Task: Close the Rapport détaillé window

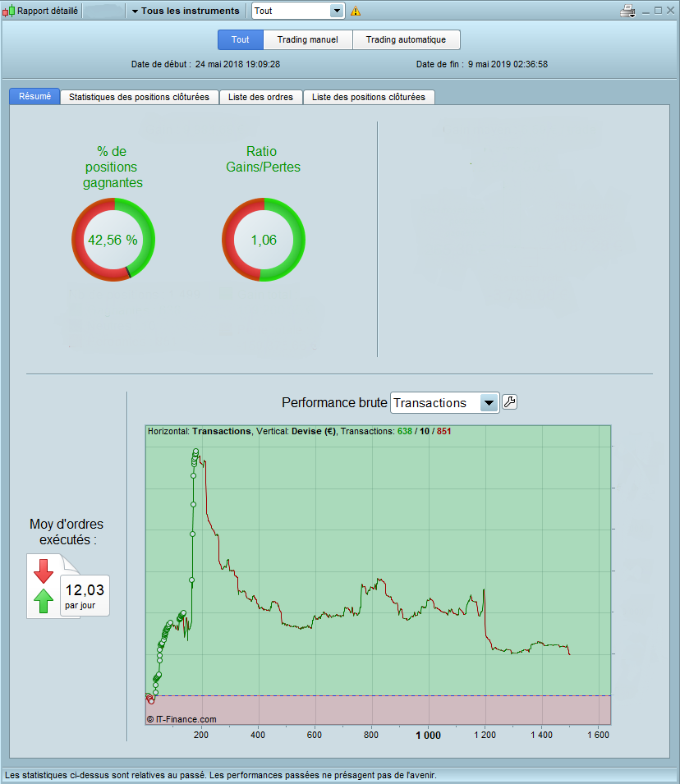Action: (670, 11)
